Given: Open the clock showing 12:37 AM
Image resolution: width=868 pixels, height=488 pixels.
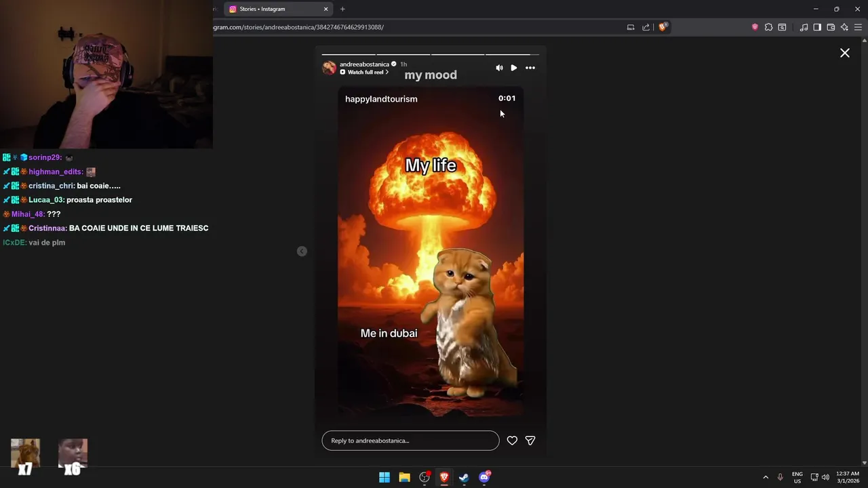Looking at the screenshot, I should (x=848, y=477).
